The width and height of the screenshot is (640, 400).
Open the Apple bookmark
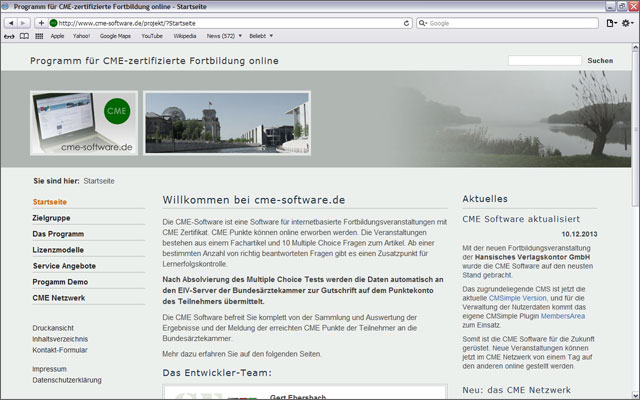(57, 36)
